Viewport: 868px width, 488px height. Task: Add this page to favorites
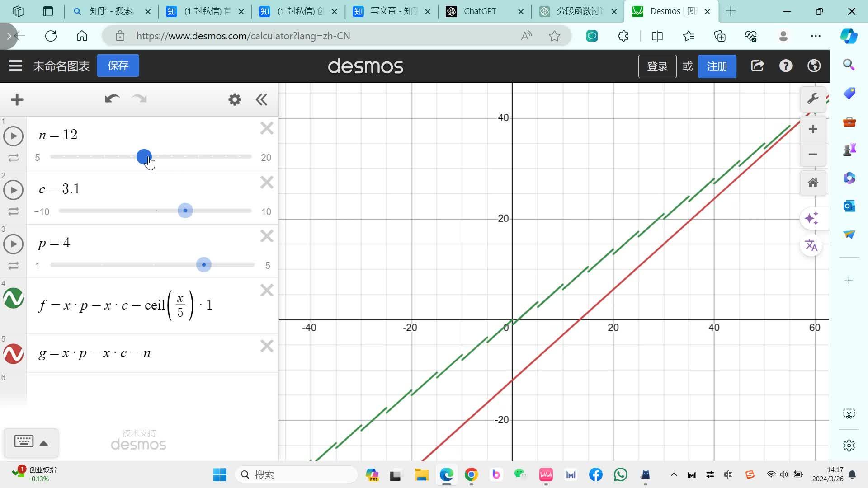tap(554, 36)
